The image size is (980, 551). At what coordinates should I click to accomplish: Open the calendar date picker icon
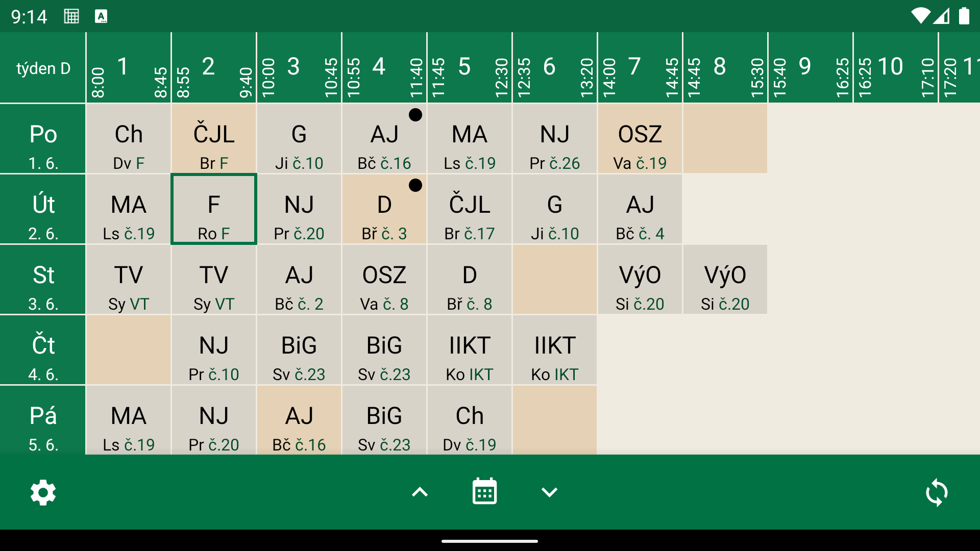[x=484, y=491]
